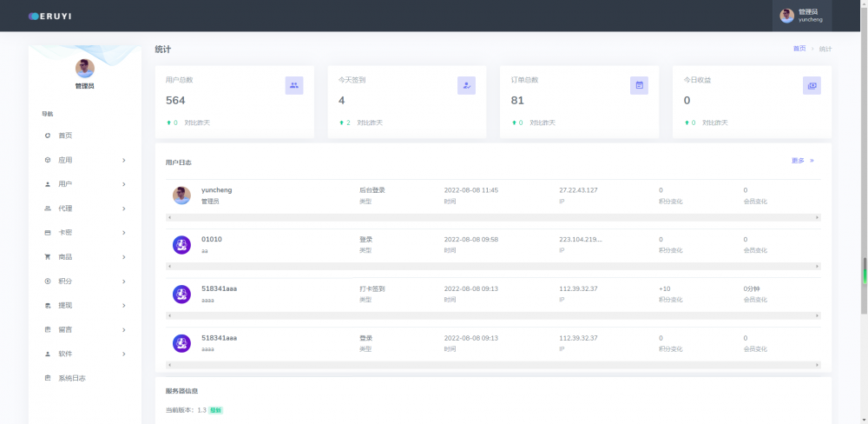Click the 用户总数 users icon on stats card
This screenshot has height=424, width=868.
[294, 85]
